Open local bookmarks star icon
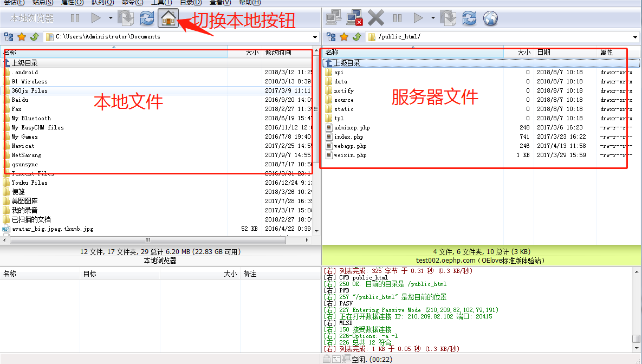 pos(22,37)
